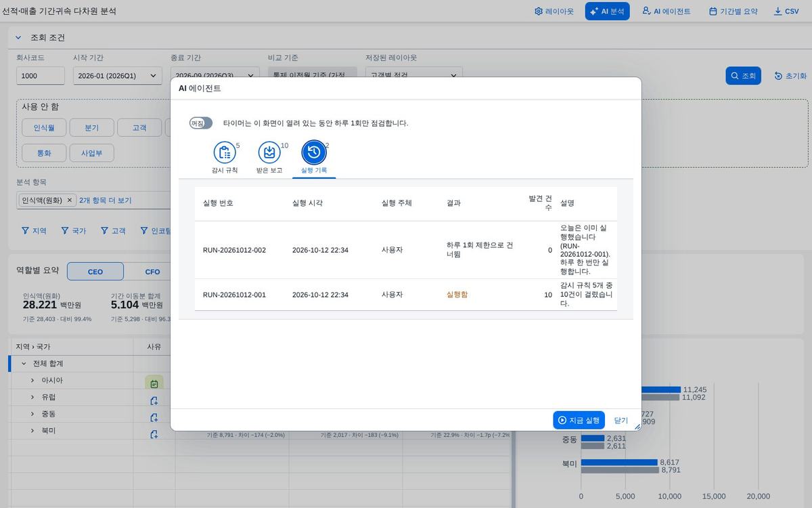
Task: Click the 하루 1회 제한으로 건너뜀 result
Action: 480,250
